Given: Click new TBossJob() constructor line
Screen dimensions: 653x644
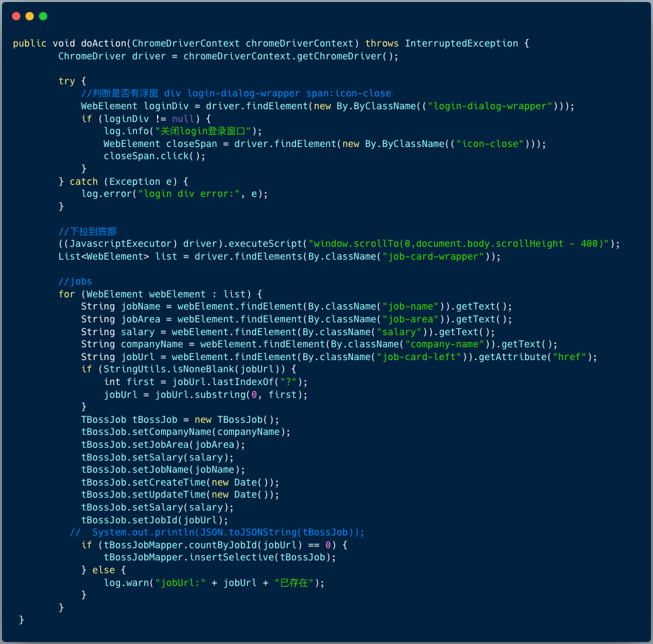Looking at the screenshot, I should [x=180, y=419].
